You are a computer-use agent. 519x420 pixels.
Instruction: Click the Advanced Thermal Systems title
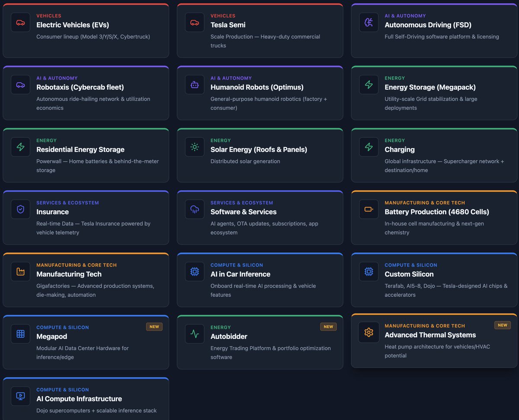pyautogui.click(x=430, y=334)
